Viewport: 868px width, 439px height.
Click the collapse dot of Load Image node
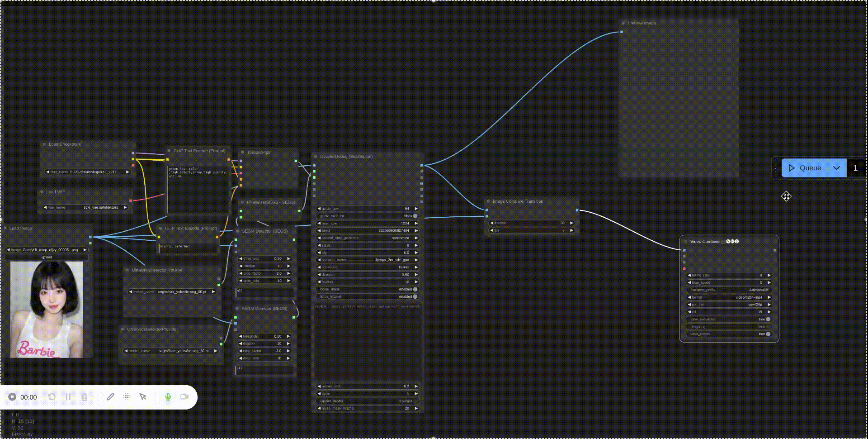pyautogui.click(x=5, y=229)
